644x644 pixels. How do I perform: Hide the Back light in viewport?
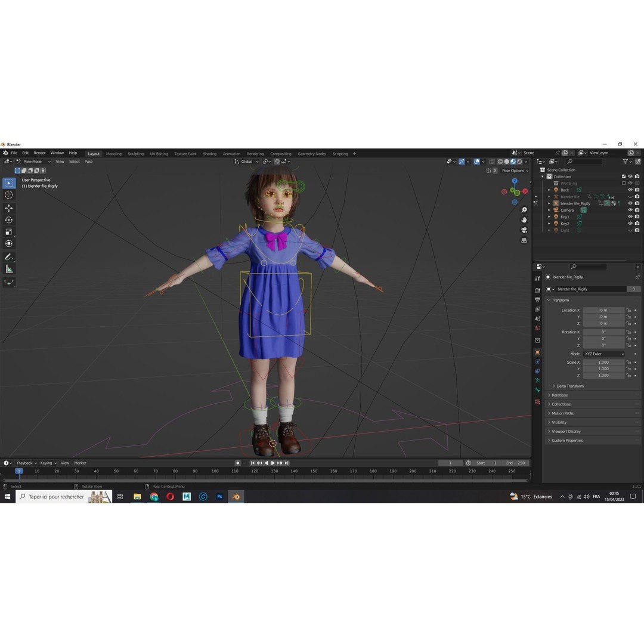pos(630,190)
